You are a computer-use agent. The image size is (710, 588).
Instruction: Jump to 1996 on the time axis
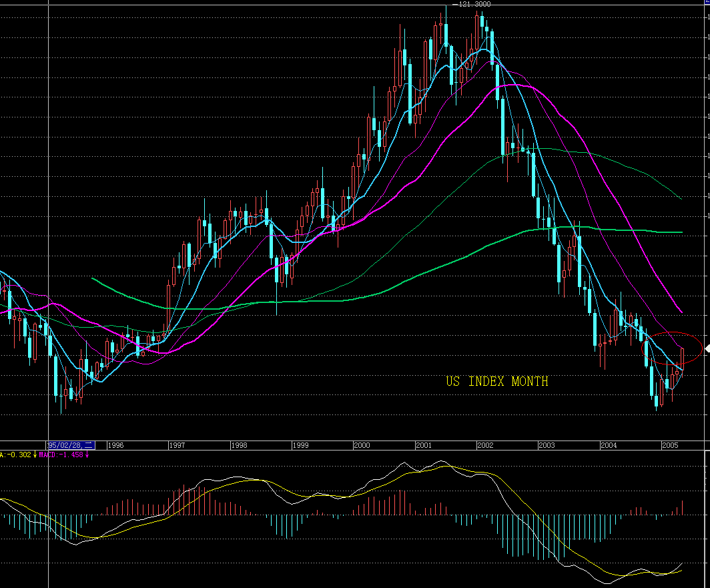click(x=116, y=445)
